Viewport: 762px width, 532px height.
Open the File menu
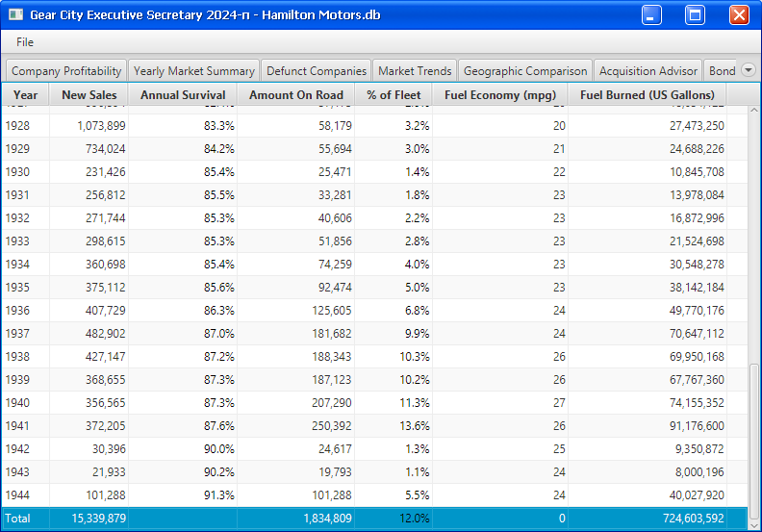tap(25, 42)
